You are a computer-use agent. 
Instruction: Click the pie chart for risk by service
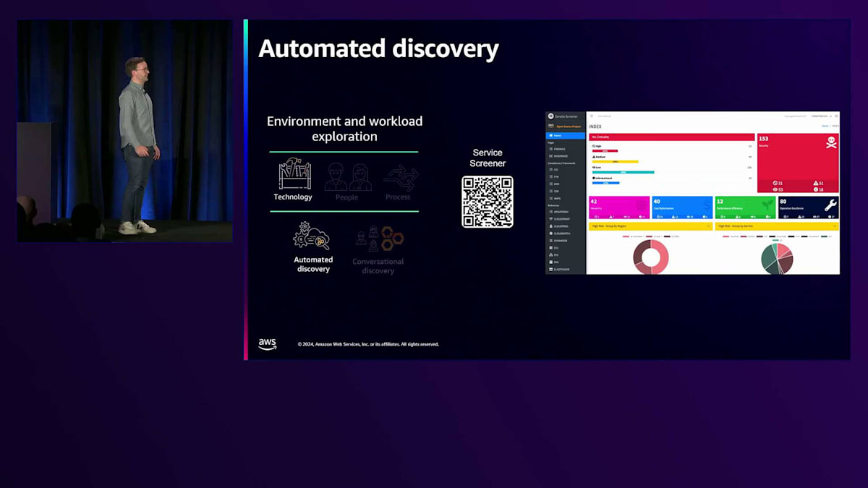click(x=777, y=259)
